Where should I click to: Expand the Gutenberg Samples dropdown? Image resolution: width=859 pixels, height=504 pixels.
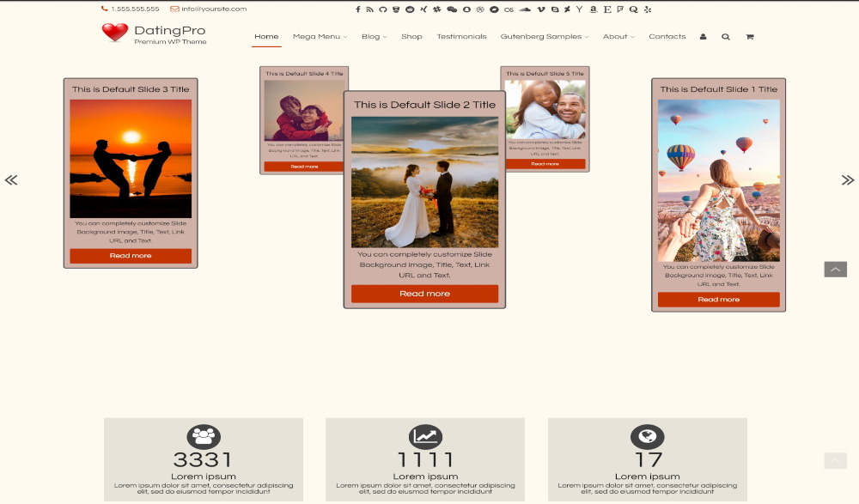[545, 37]
